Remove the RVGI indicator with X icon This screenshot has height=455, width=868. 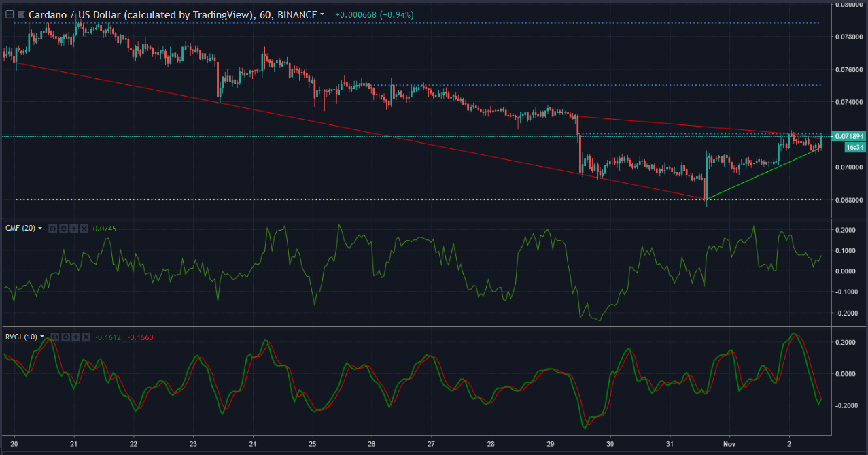86,337
